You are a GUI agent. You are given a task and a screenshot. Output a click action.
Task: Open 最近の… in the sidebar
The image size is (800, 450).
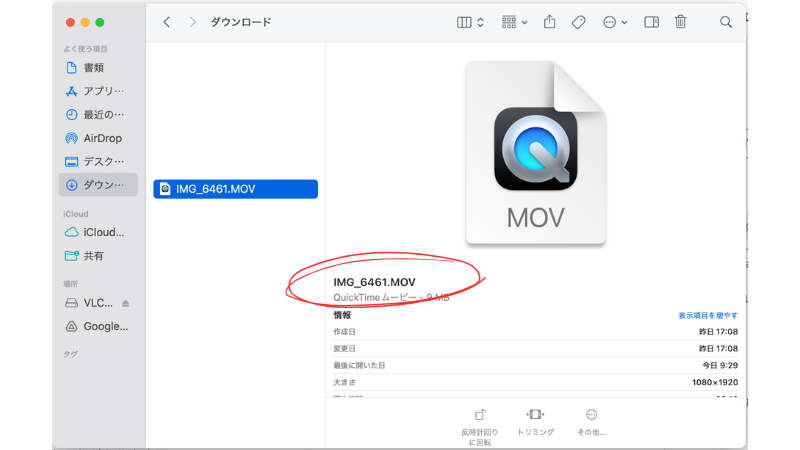[98, 114]
